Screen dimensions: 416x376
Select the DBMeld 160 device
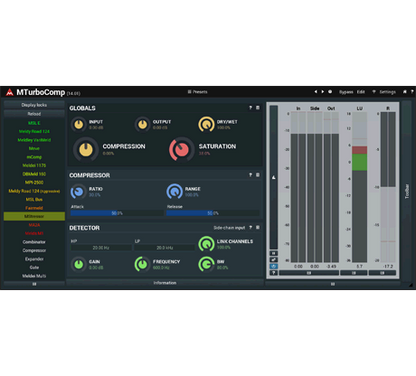[34, 174]
